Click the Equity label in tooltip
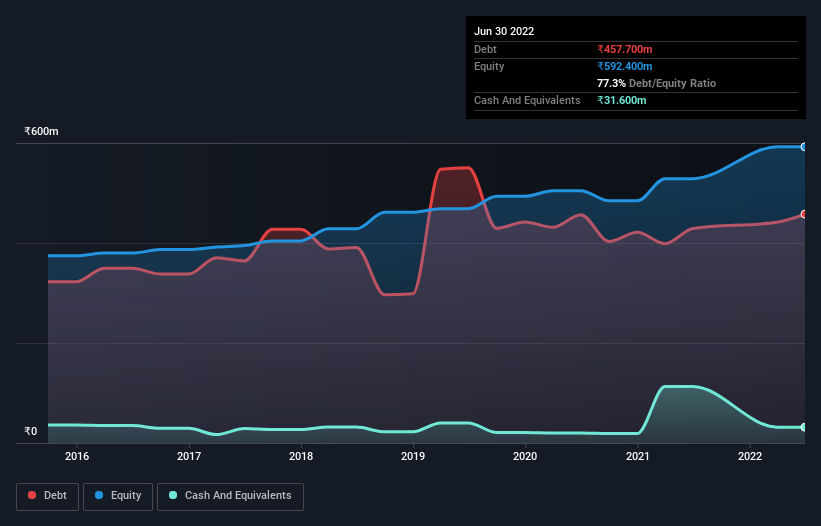This screenshot has width=821, height=526. 489,66
